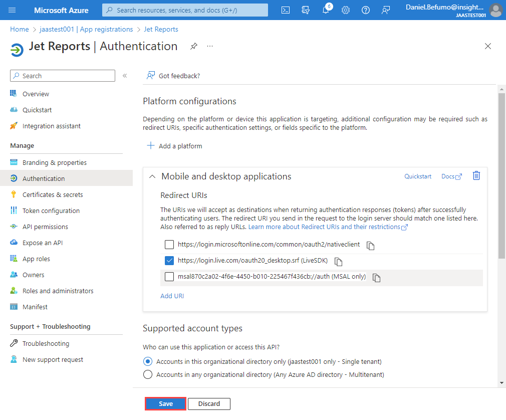The height and width of the screenshot is (420, 506).
Task: Copy the LiveSDK redirect URI
Action: pyautogui.click(x=338, y=262)
